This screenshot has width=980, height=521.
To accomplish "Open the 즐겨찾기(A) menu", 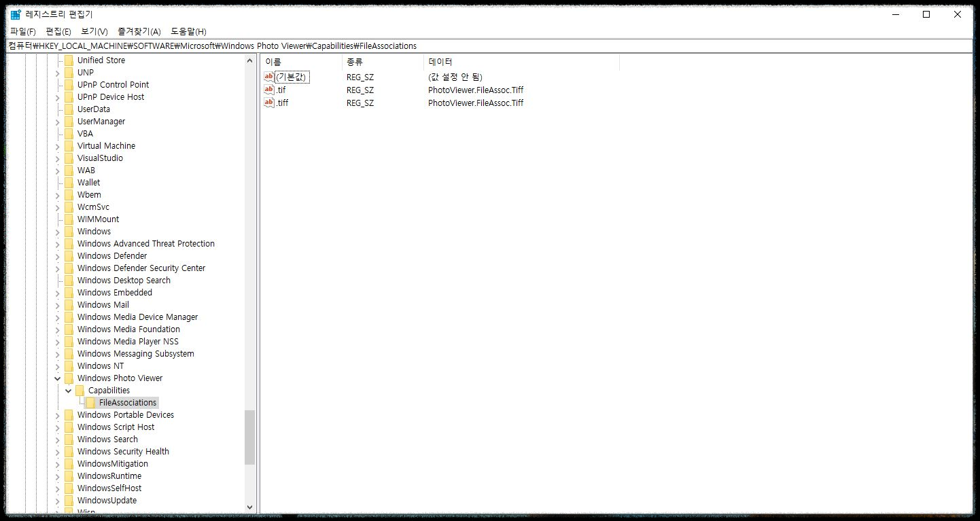I will 139,32.
